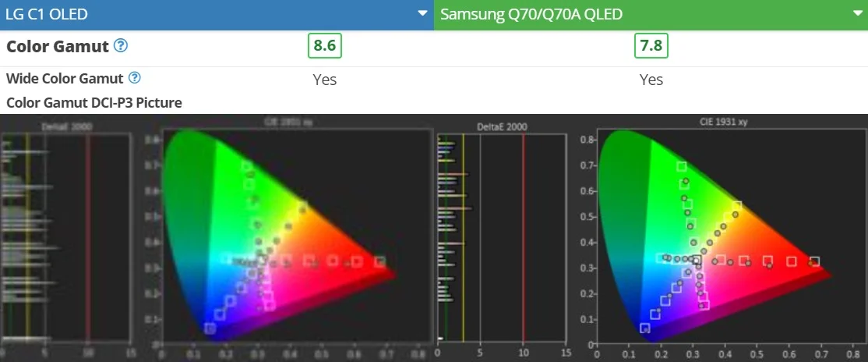Select the 8.6 Color Gamut score badge

(x=325, y=45)
